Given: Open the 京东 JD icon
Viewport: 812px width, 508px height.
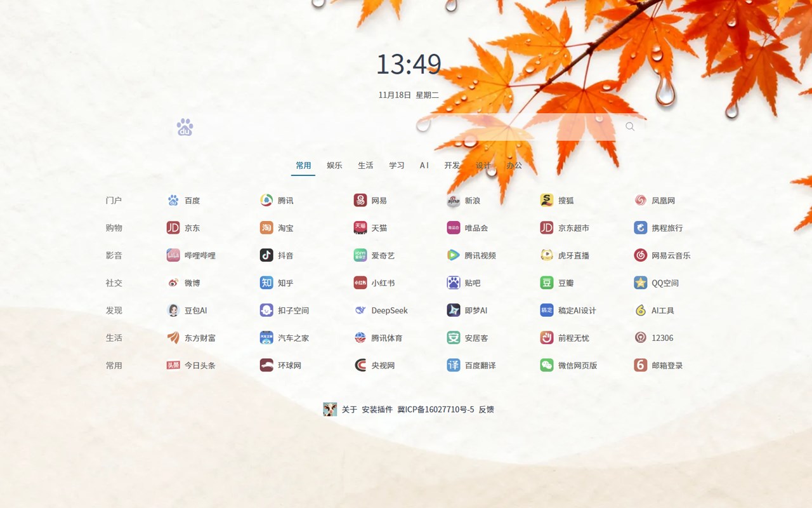Looking at the screenshot, I should point(173,227).
